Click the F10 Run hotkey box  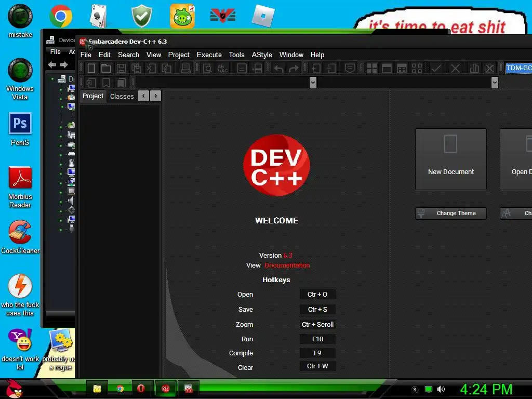317,339
